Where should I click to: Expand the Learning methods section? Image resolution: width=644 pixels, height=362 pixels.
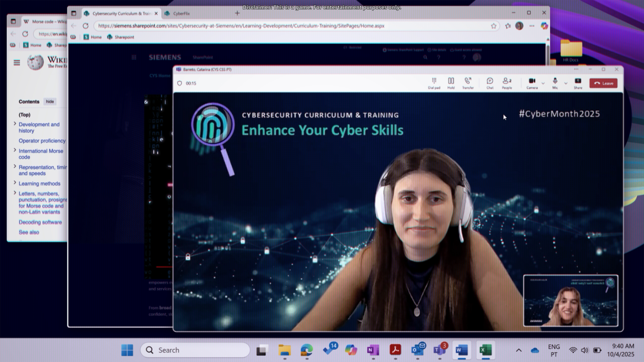point(15,183)
